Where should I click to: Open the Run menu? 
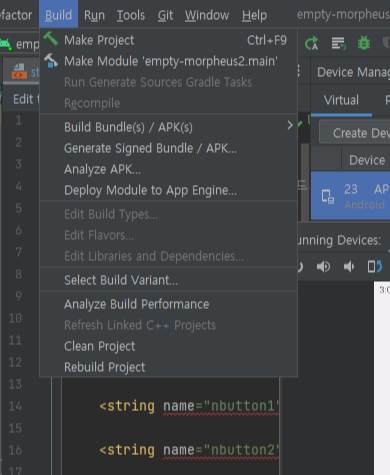tap(94, 15)
